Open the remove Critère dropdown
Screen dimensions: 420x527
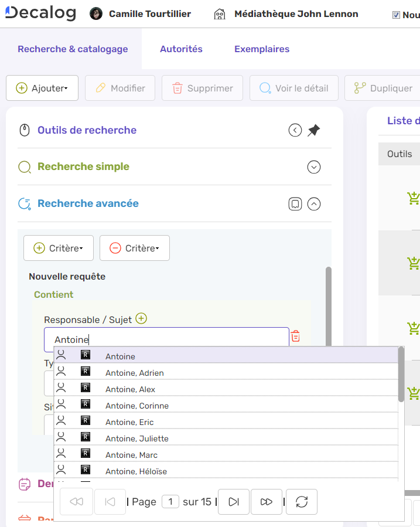pyautogui.click(x=135, y=248)
